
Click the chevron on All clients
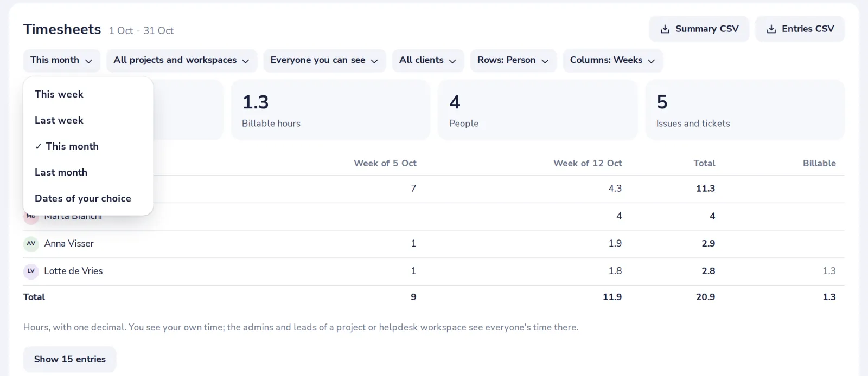point(452,61)
